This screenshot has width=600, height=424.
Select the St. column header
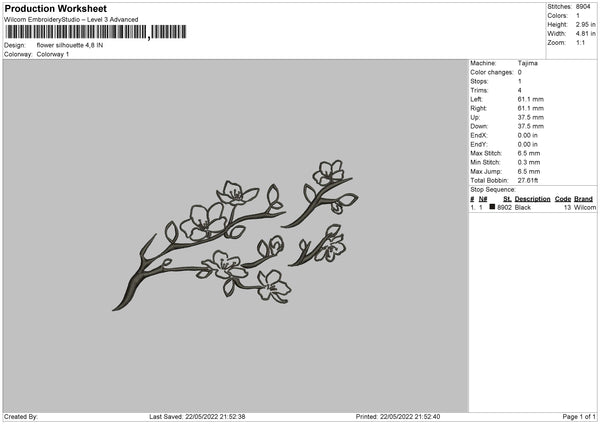(x=507, y=199)
